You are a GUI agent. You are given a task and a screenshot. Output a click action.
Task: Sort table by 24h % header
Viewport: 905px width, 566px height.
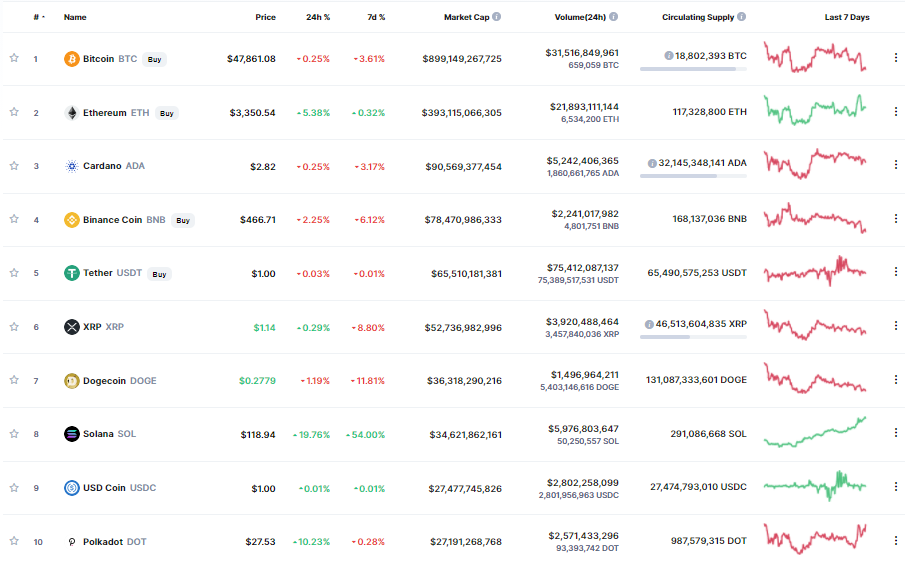[318, 17]
